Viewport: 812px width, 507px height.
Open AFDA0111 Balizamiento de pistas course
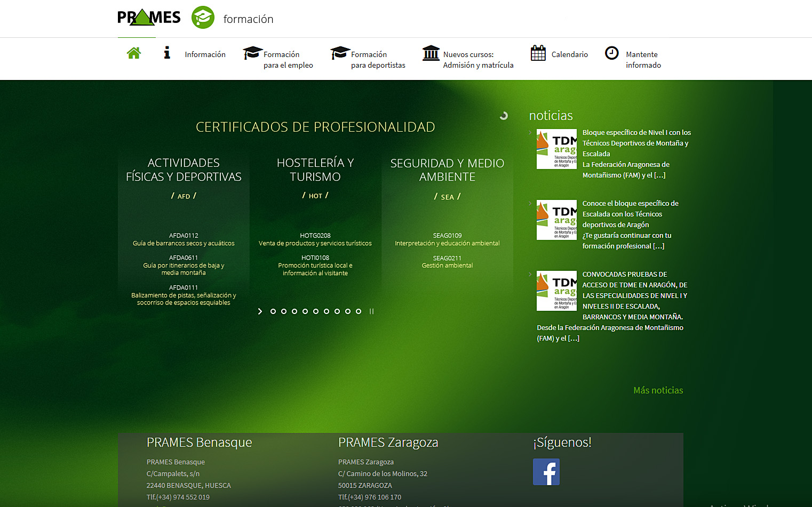click(184, 295)
